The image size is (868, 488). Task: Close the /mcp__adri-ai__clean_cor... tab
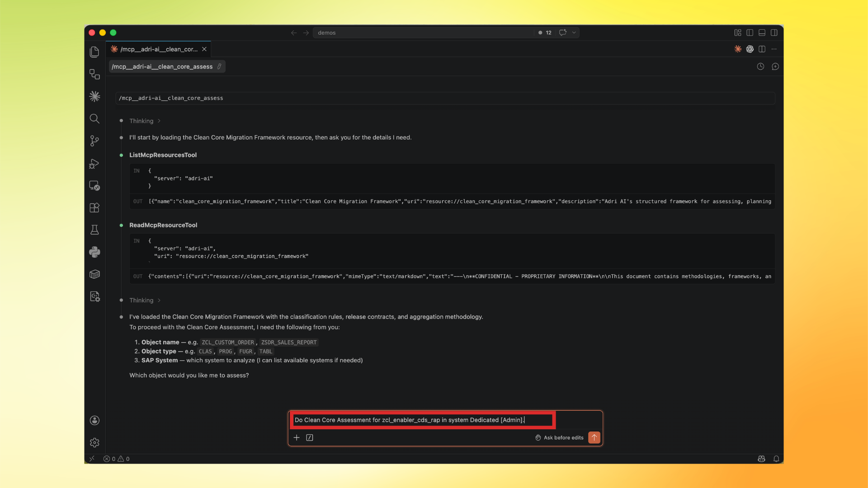[204, 49]
